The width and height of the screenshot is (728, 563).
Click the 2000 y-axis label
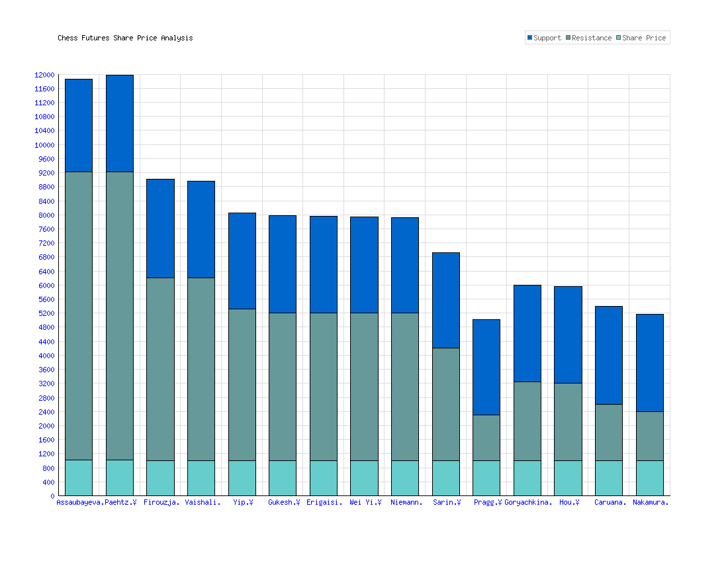(x=46, y=425)
